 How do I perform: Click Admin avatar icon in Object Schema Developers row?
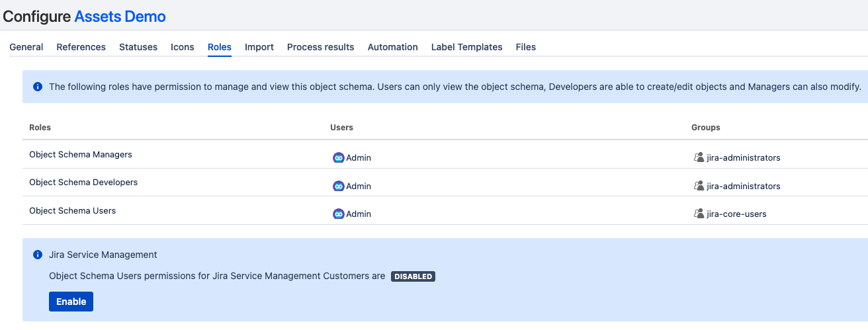coord(339,186)
